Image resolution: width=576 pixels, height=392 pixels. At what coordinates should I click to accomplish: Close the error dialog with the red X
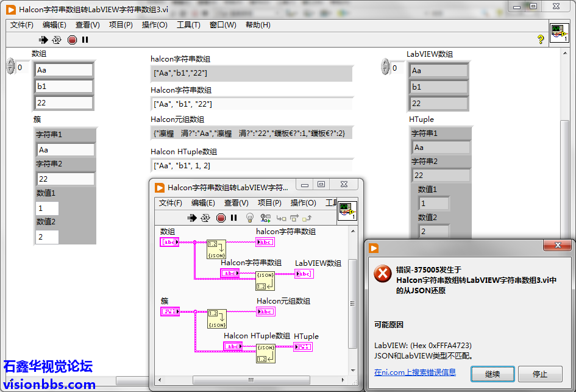point(558,246)
